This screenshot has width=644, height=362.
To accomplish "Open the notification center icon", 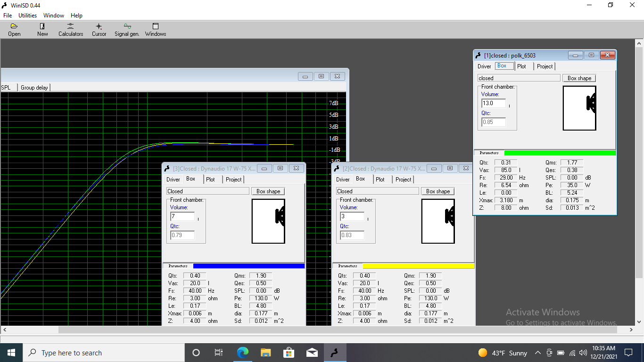I will click(628, 353).
